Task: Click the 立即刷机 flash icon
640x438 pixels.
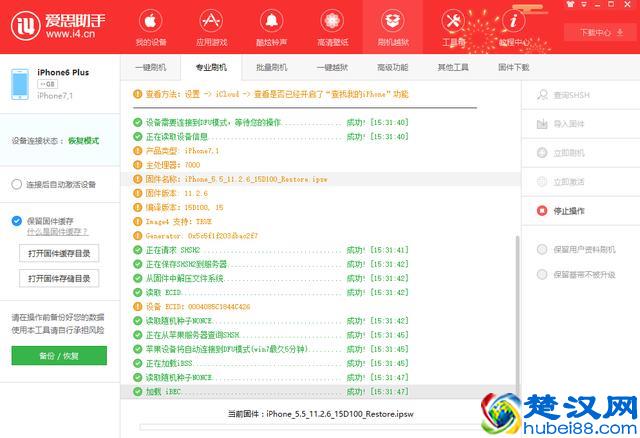Action: point(542,153)
